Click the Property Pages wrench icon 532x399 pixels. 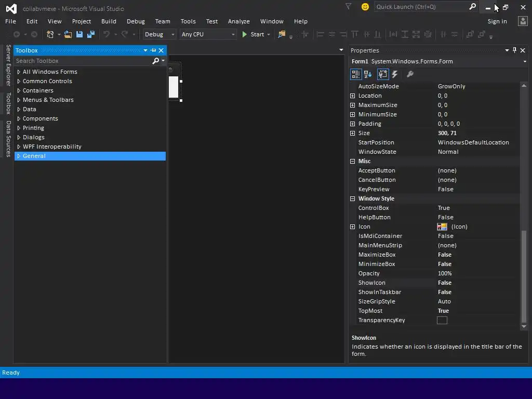pyautogui.click(x=410, y=74)
